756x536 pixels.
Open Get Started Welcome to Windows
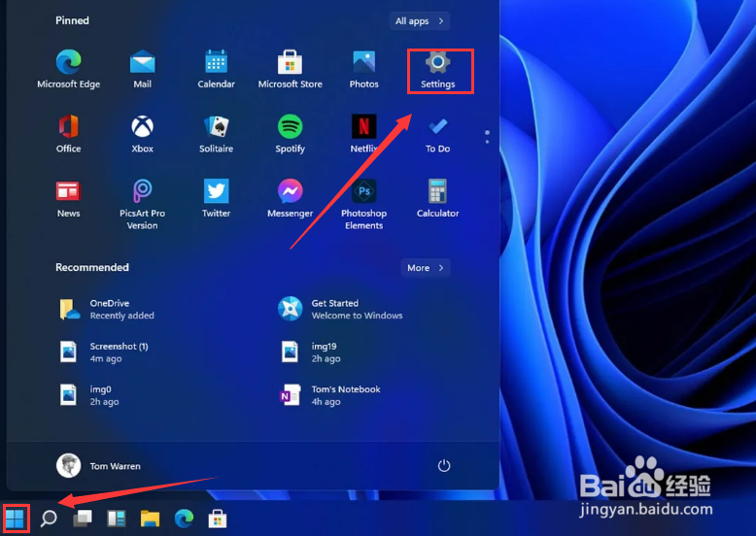(340, 309)
